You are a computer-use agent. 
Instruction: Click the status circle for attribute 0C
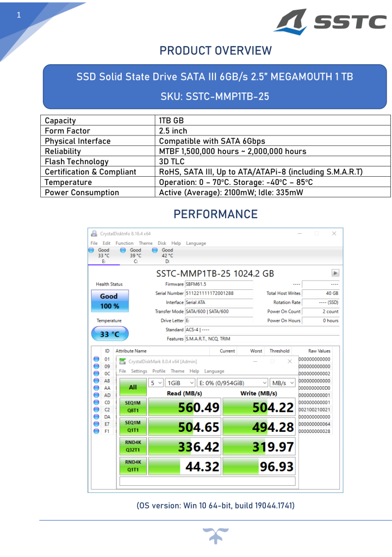(96, 373)
